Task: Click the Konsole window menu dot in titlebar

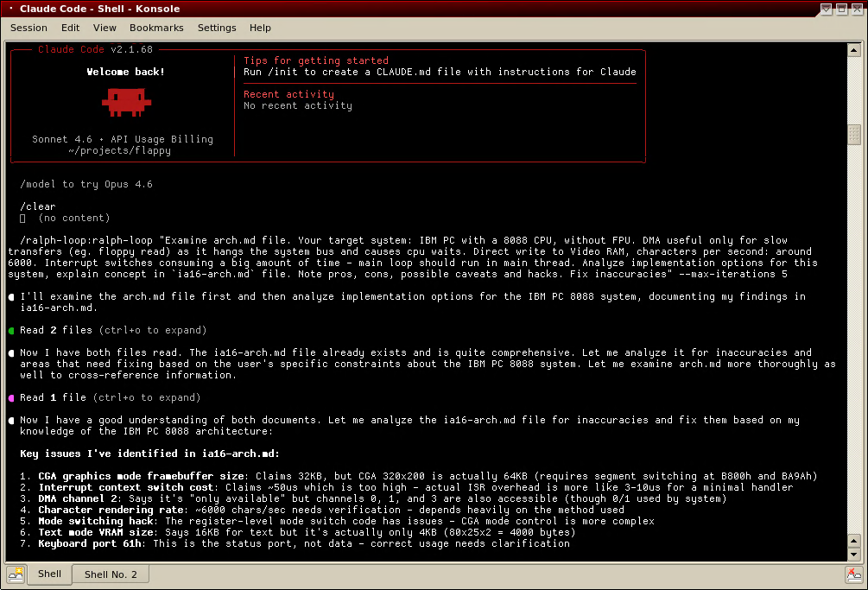Action: point(10,9)
